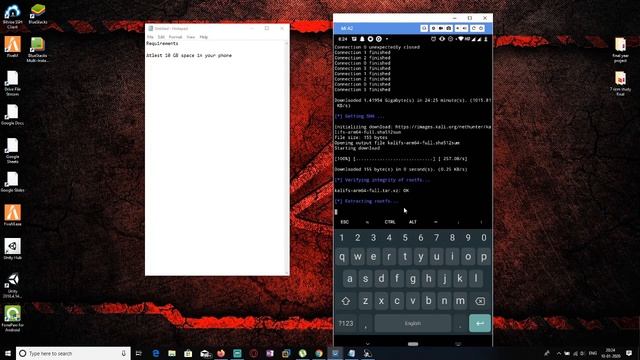Viewport: 640px width, 360px height.
Task: Tap the CTRL key in terminal extra keys
Action: pos(390,222)
